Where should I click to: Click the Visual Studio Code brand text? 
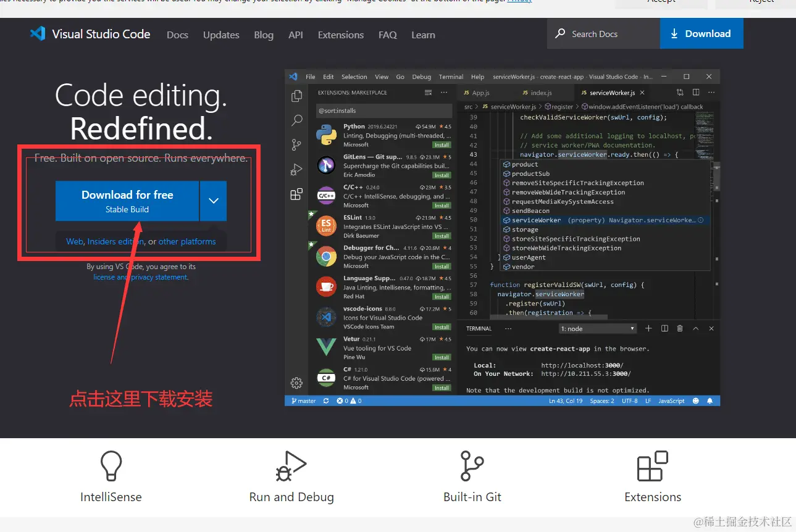point(101,34)
